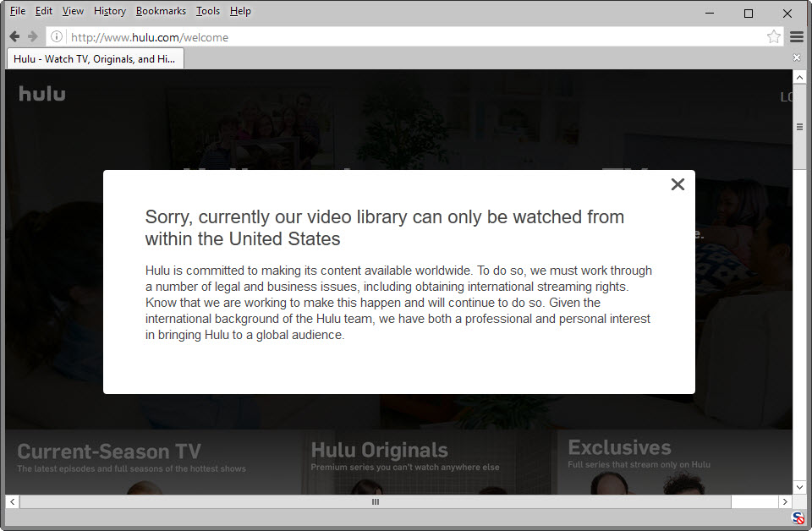Click the vertical scrollbar down arrow
Screen dimensions: 812x531
point(799,487)
